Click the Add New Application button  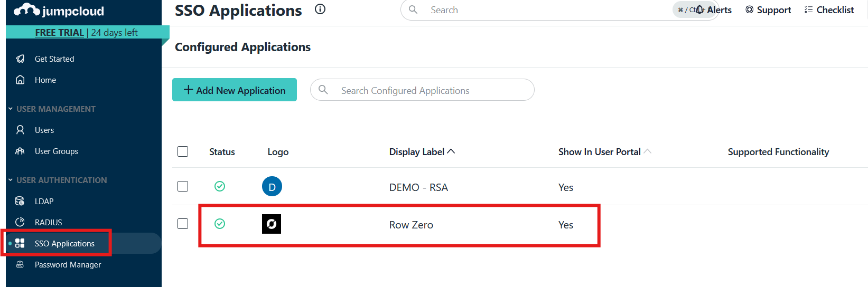[x=235, y=90]
